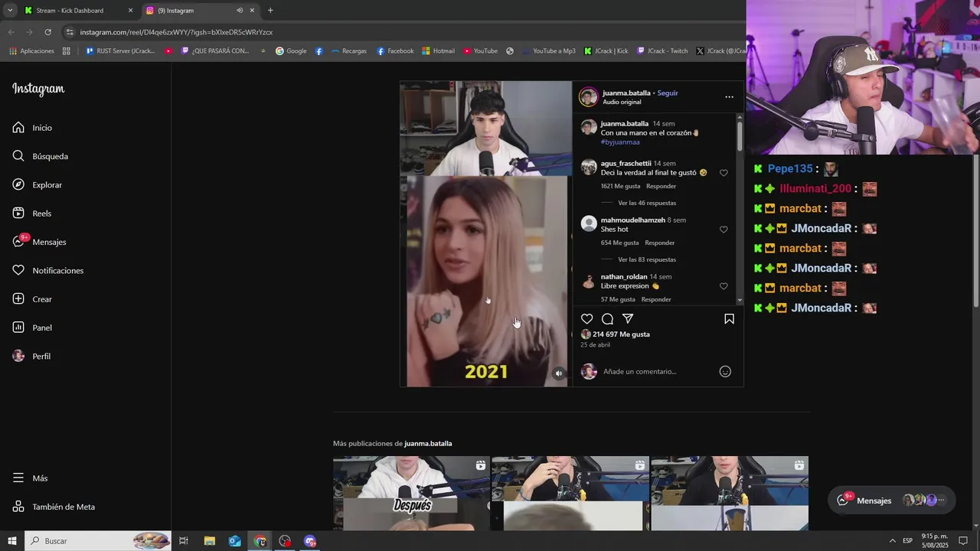
Task: Click the taskbar Buscar search box
Action: coord(98,541)
